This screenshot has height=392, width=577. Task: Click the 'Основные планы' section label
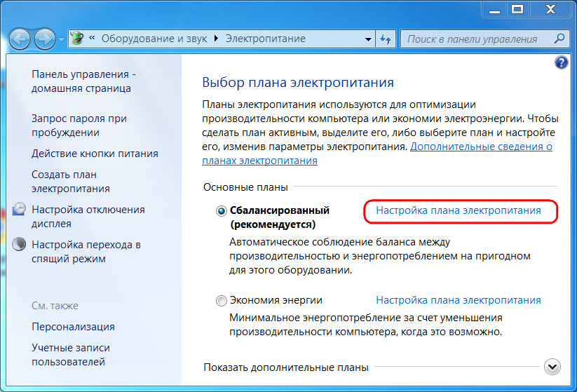(x=245, y=187)
